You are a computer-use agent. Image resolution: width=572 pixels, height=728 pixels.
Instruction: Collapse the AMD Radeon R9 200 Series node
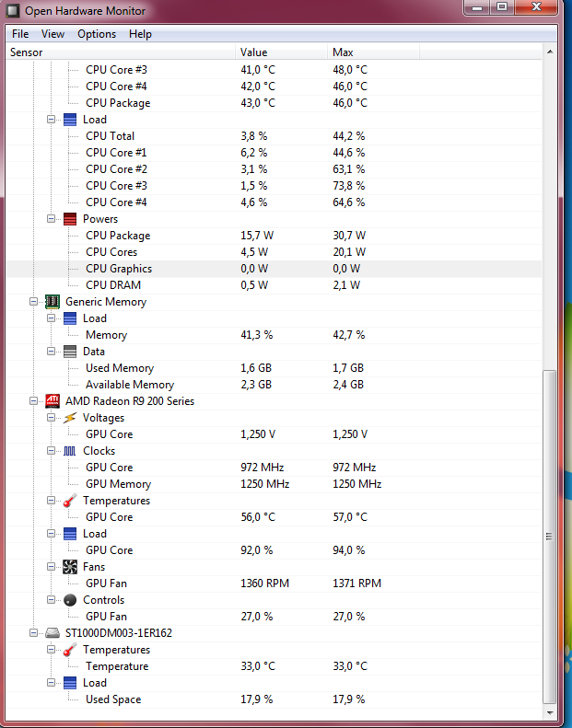click(x=33, y=401)
